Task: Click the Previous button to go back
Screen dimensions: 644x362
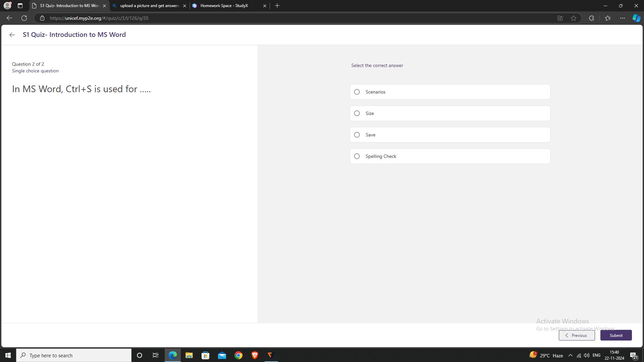Action: pyautogui.click(x=576, y=335)
